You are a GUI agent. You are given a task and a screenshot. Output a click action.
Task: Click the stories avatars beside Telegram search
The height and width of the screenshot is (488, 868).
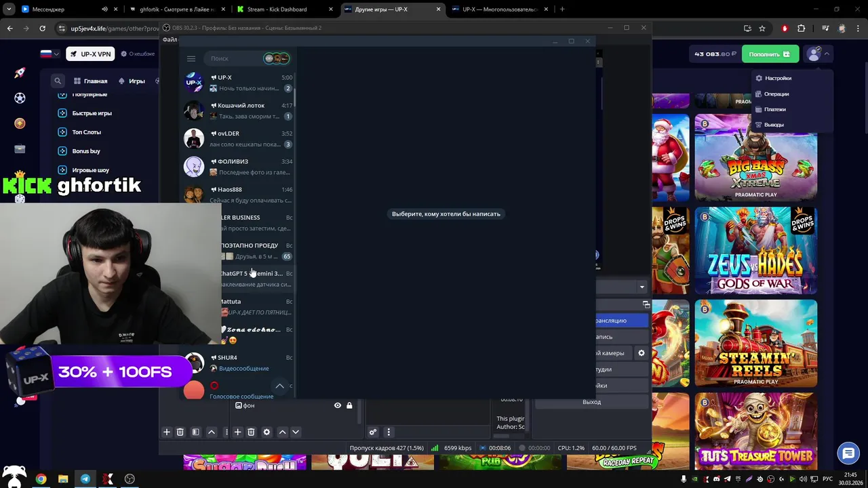[277, 58]
